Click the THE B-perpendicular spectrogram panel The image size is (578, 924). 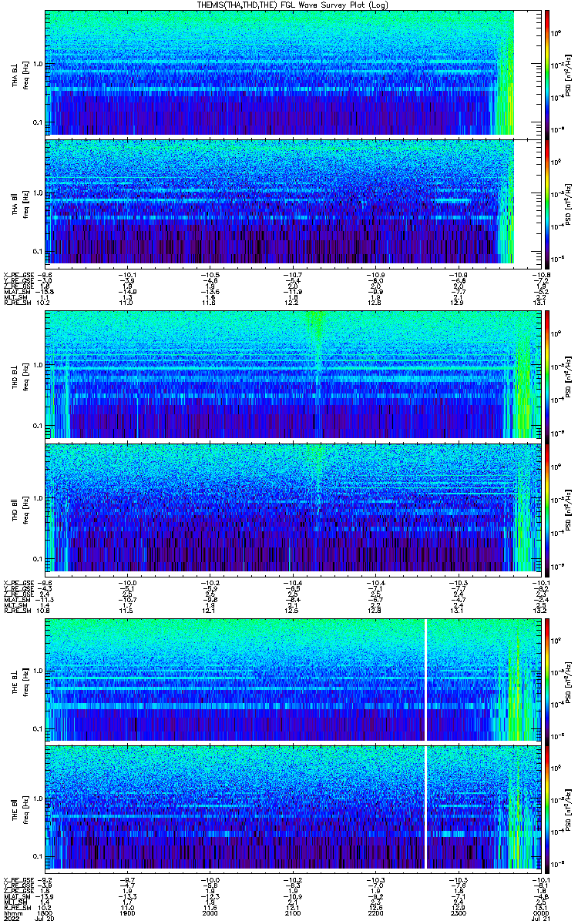click(294, 678)
